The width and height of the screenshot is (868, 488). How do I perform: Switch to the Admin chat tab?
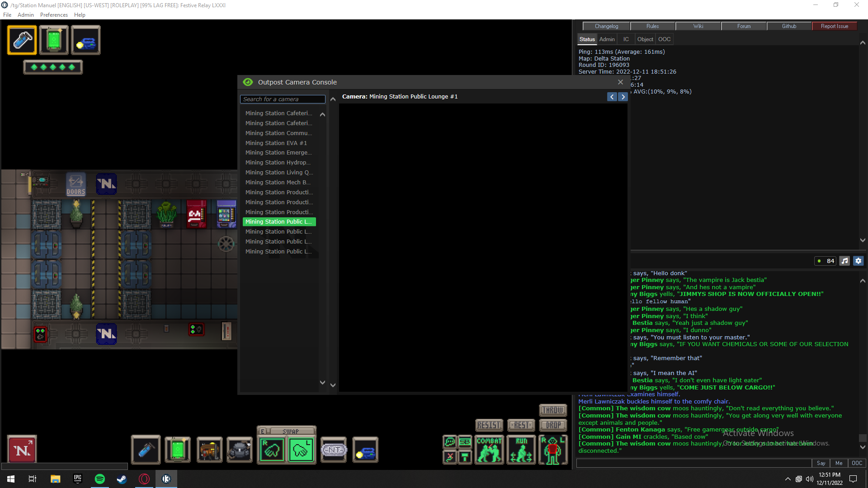pos(607,39)
